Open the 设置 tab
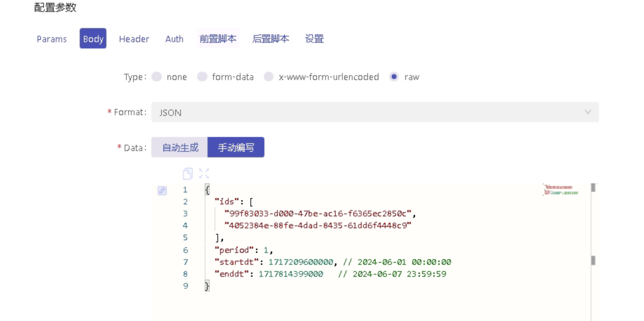 (314, 39)
